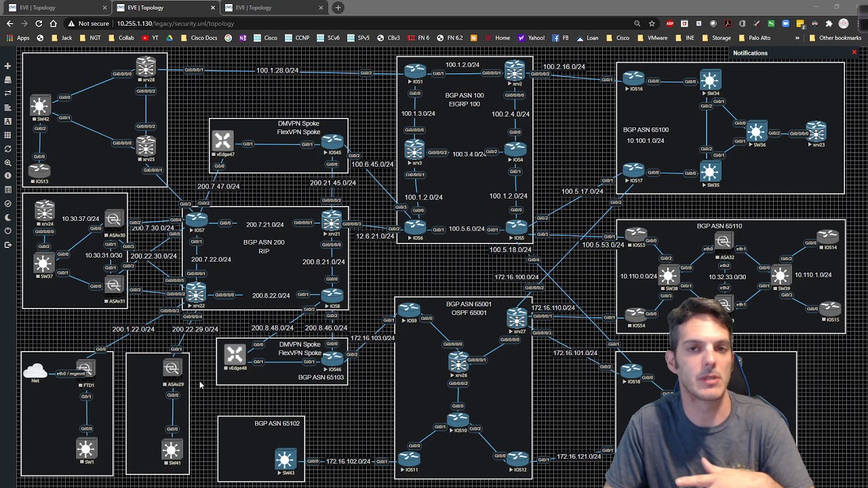Select the SW42 switch node
868x488 pixels.
tap(40, 106)
